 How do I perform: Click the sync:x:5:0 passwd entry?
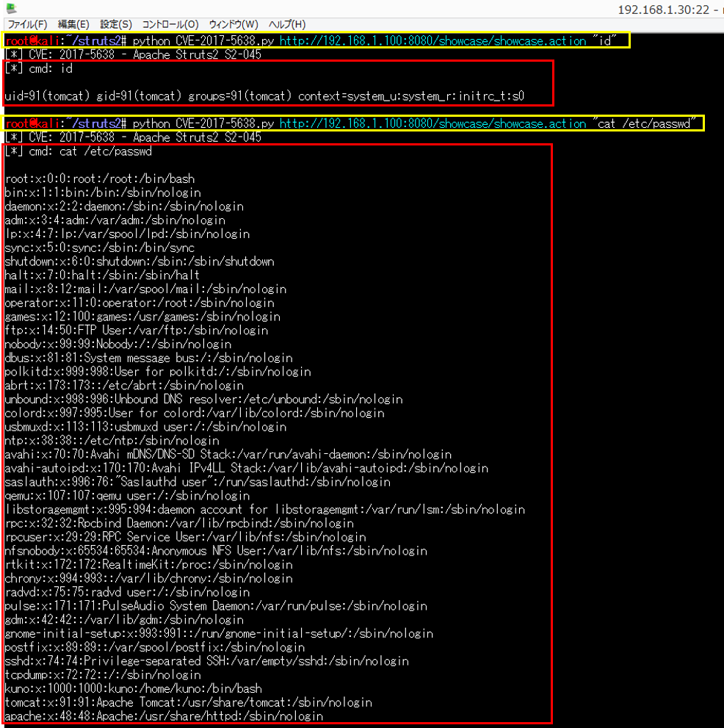99,248
